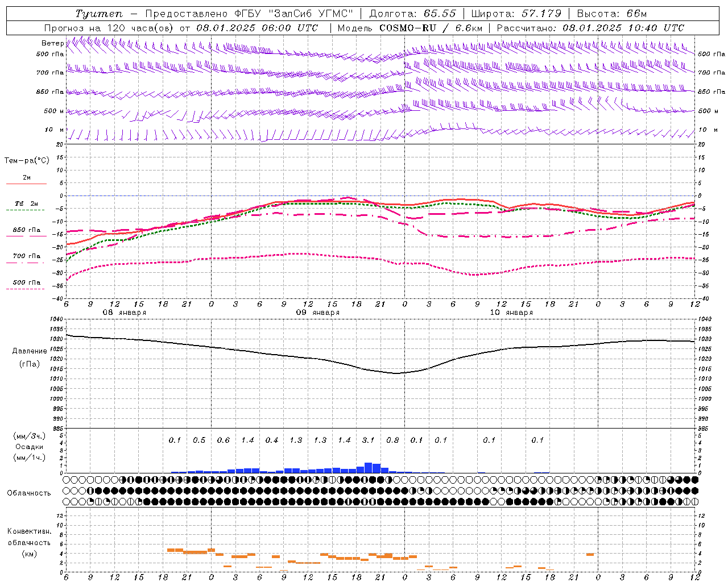
Task: Click the "(мм/1ч.)" precipitation unit label
Action: (x=30, y=458)
